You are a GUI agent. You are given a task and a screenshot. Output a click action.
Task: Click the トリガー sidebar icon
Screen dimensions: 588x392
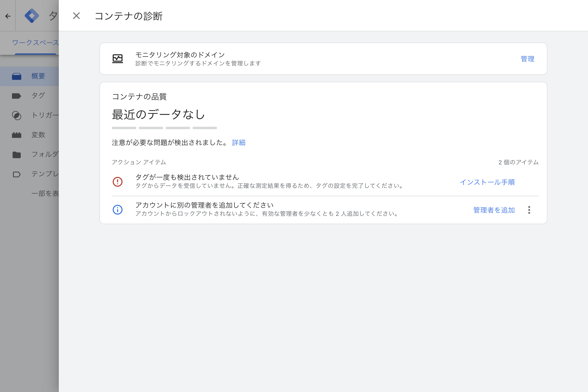pyautogui.click(x=16, y=115)
